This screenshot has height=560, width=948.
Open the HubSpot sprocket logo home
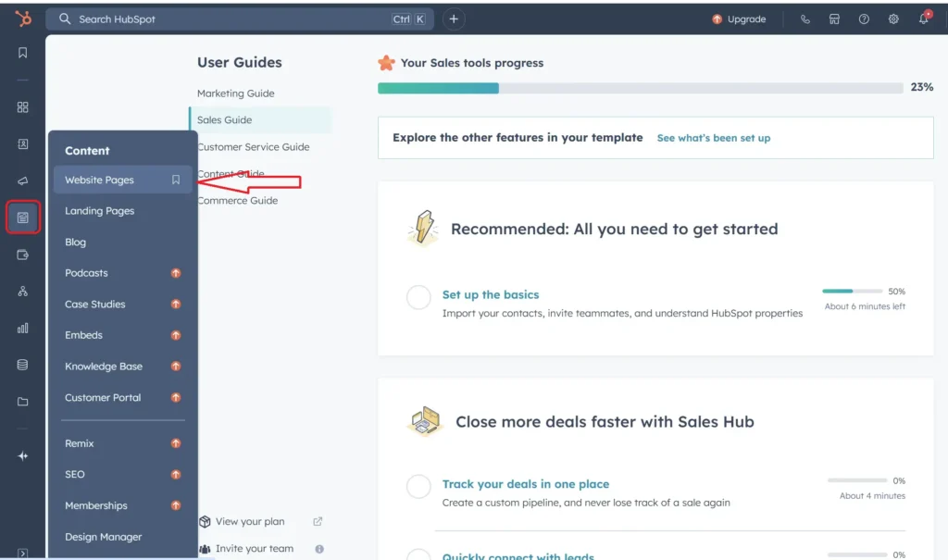(x=23, y=19)
